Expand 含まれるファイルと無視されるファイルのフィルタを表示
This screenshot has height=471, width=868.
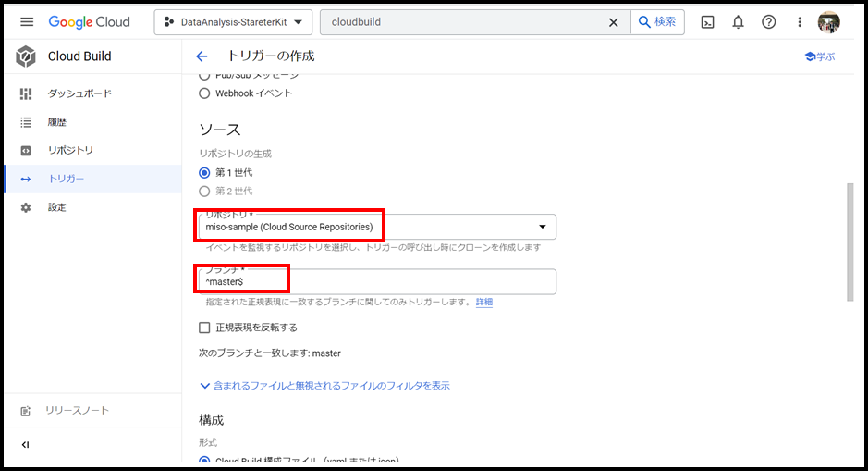click(x=324, y=386)
